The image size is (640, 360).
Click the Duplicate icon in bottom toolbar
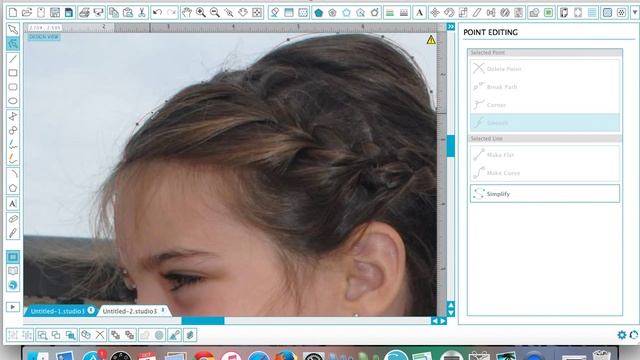click(86, 335)
